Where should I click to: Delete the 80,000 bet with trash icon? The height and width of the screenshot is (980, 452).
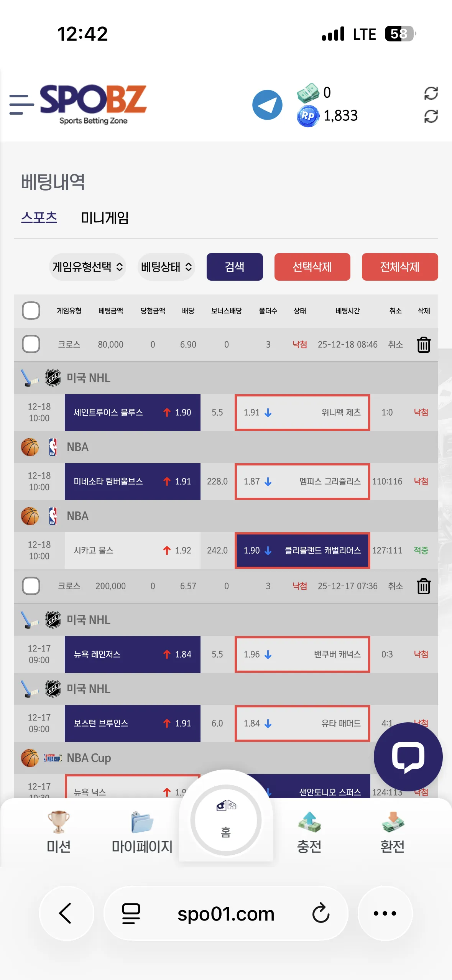pyautogui.click(x=423, y=344)
